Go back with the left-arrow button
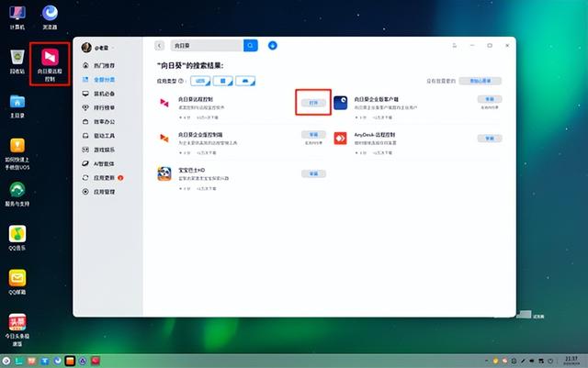Screen dimensions: 588x368 tap(159, 45)
